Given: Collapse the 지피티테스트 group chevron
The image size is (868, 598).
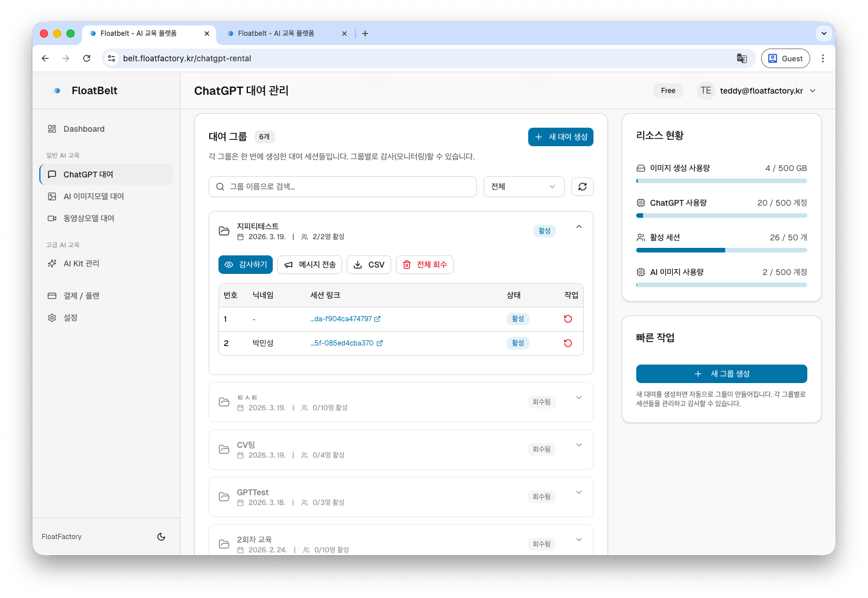Looking at the screenshot, I should point(578,226).
